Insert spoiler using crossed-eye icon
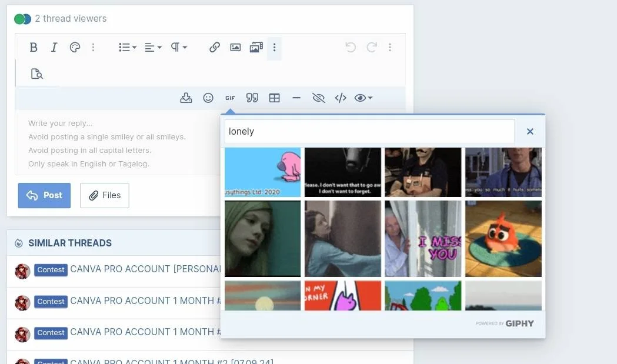Screen dimensions: 617x364 point(318,98)
